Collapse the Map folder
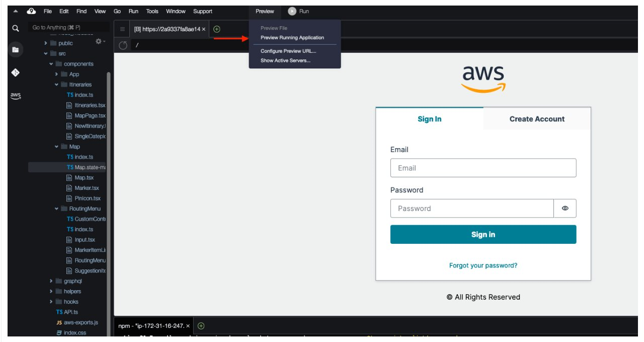This screenshot has width=644, height=342. 57,147
